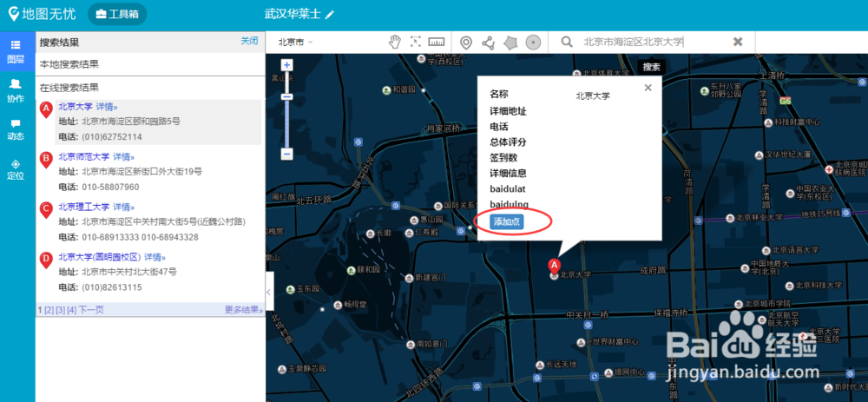Click the 颐和园 map label
This screenshot has height=402, width=868.
coord(368,270)
